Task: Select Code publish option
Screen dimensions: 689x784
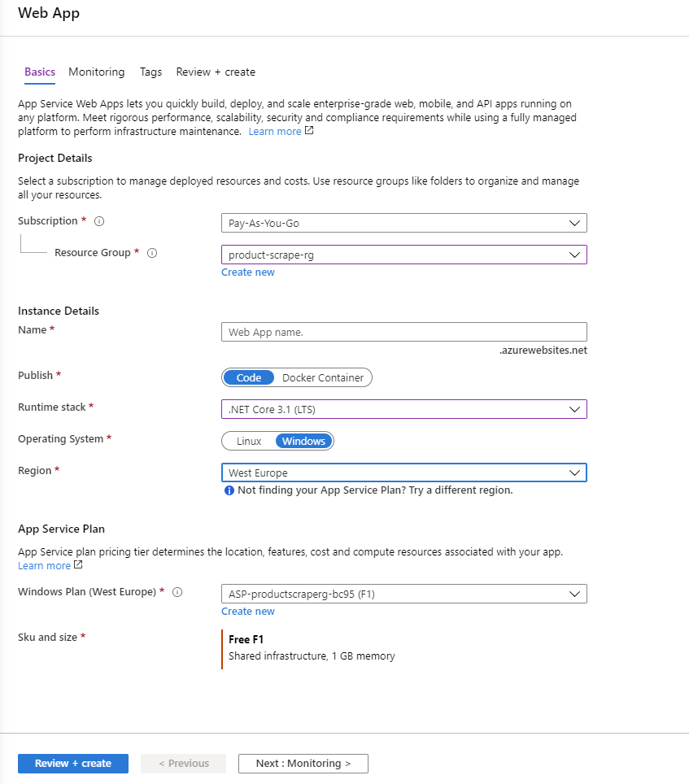Action: click(248, 377)
